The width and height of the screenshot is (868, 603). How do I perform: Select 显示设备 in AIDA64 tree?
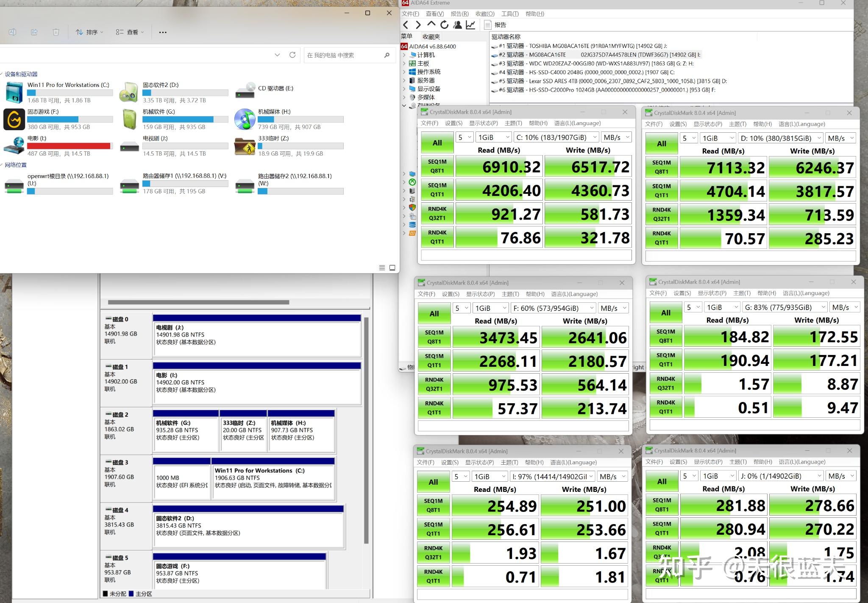coord(428,89)
